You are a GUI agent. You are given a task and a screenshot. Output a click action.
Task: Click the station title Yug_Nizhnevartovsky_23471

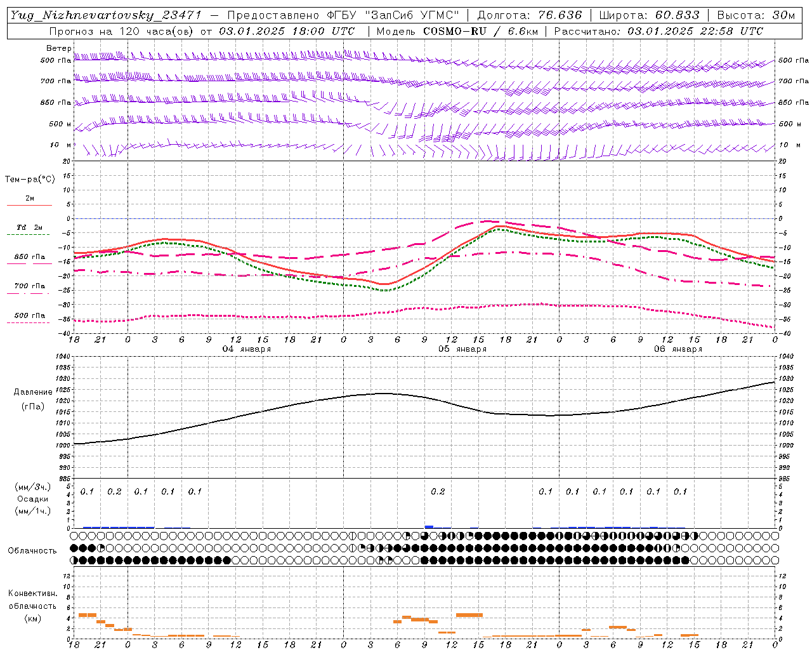point(106,15)
